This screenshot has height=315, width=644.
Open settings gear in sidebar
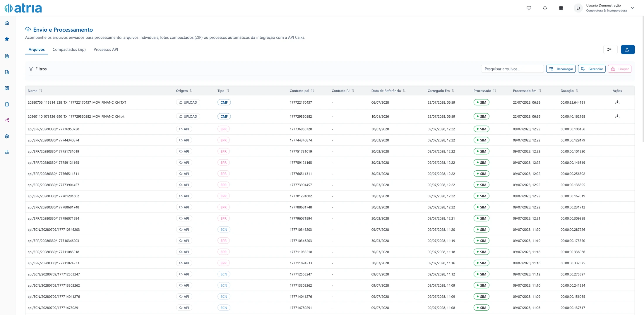[7, 136]
